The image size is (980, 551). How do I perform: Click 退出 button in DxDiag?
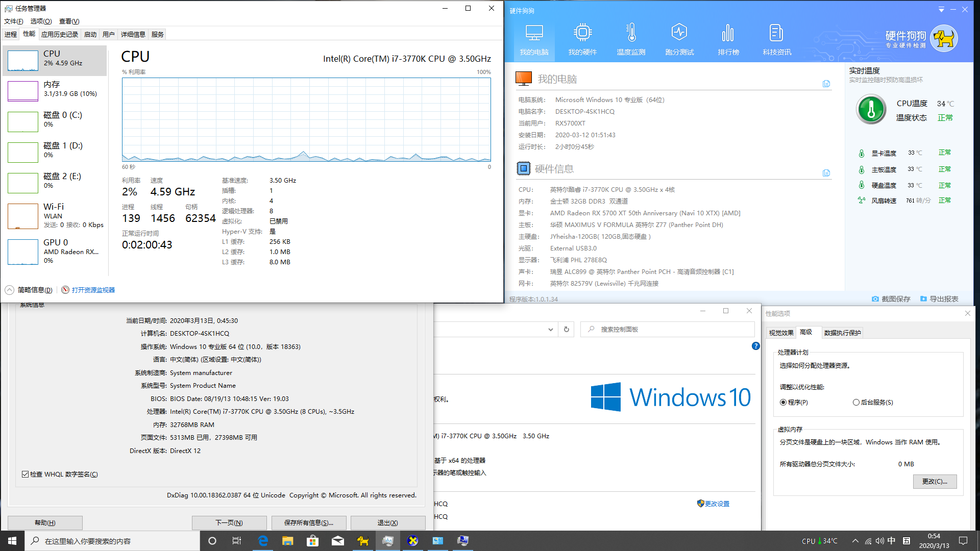(x=388, y=523)
